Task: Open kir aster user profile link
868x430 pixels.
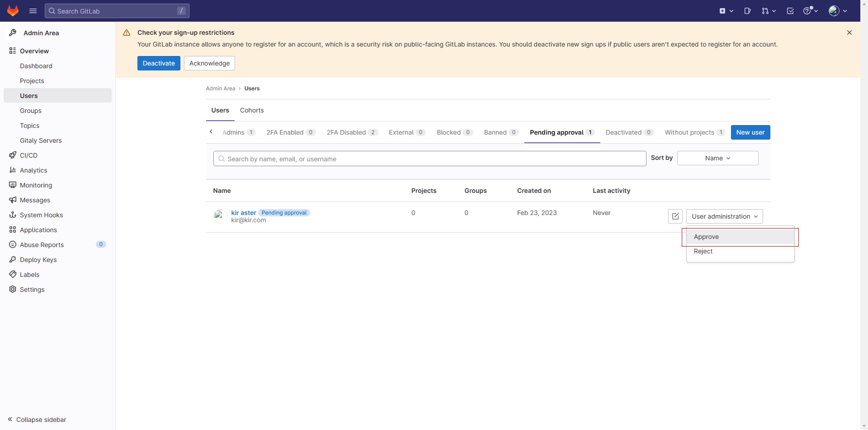Action: [x=244, y=213]
